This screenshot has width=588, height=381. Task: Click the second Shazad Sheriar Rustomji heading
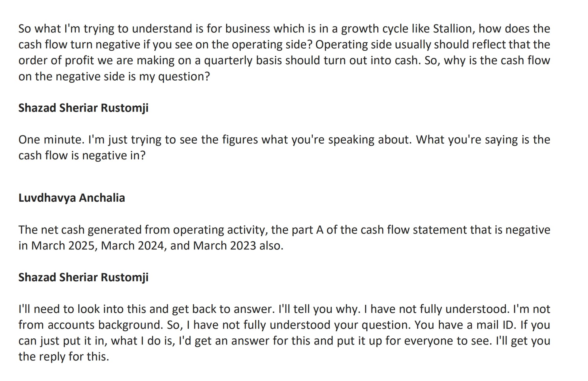[x=83, y=277]
